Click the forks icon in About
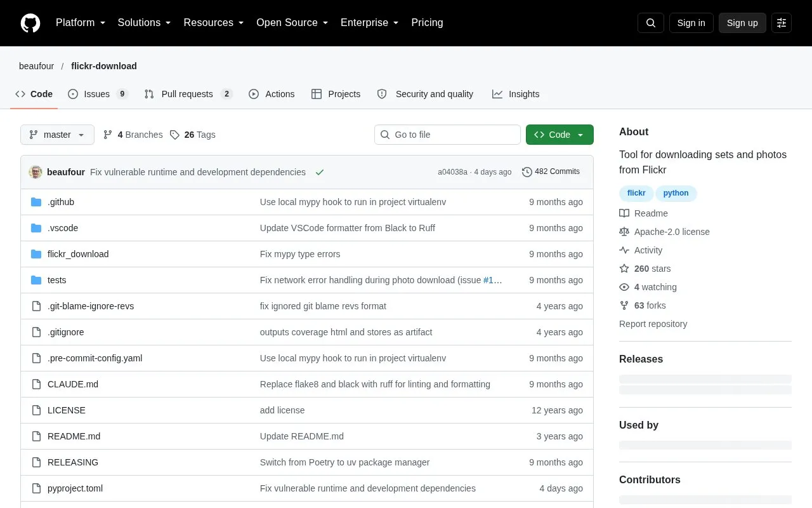Screen dimensions: 812x508 point(624,305)
